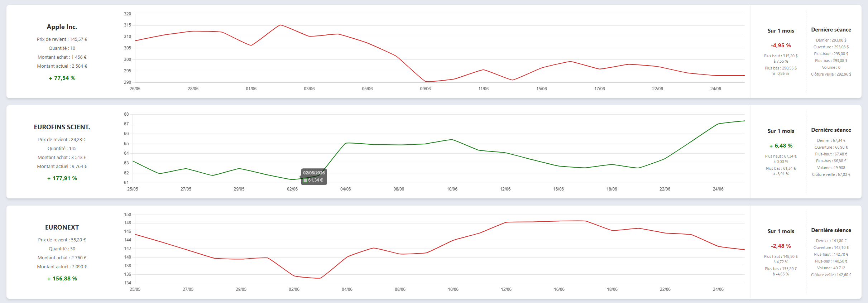Click Eurofins one-month change + 6,48 %
This screenshot has height=303, width=868.
tap(781, 146)
